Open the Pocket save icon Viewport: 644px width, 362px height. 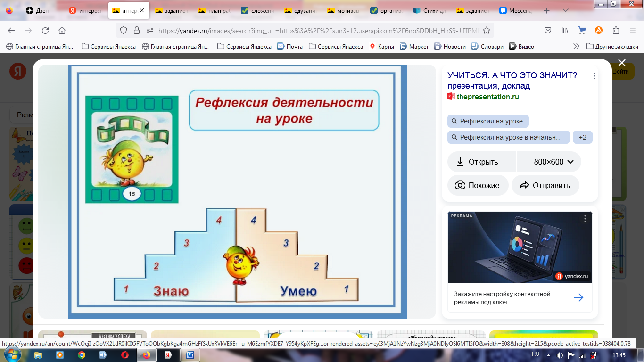pyautogui.click(x=548, y=30)
